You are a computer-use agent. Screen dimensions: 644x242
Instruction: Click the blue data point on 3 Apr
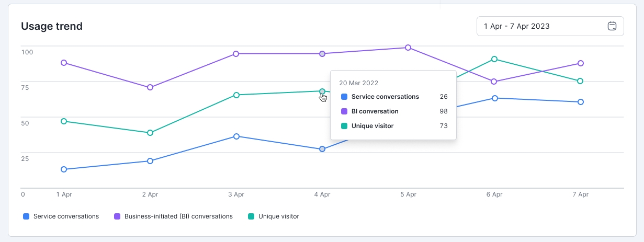pos(236,136)
